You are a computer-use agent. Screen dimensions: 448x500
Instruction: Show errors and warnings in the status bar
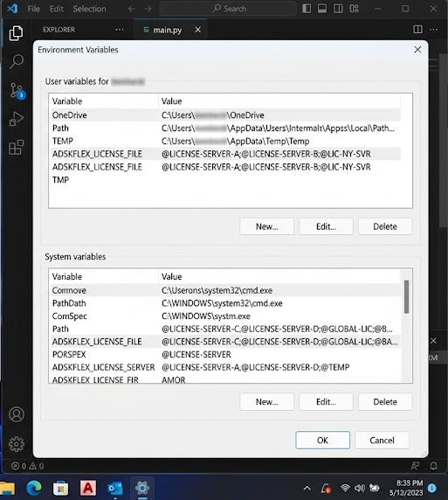[27, 466]
